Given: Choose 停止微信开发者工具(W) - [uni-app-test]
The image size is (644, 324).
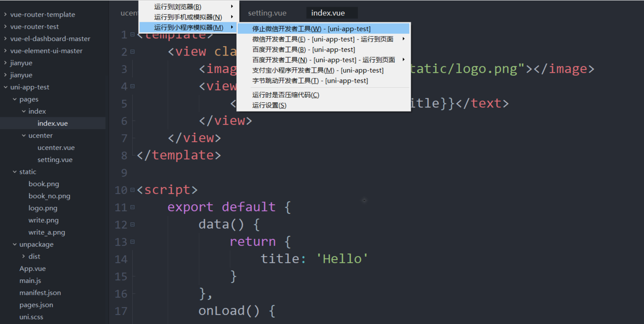Looking at the screenshot, I should [x=323, y=29].
